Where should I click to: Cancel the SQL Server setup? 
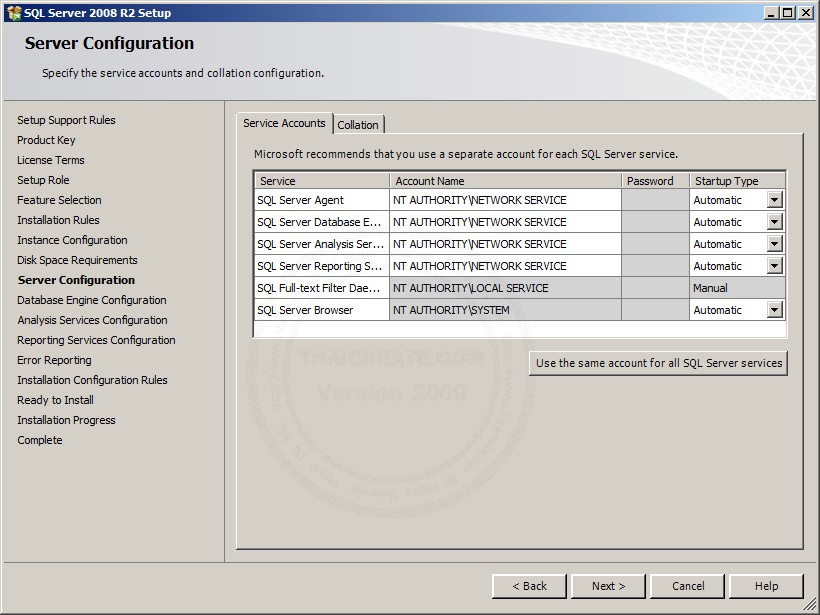point(687,586)
